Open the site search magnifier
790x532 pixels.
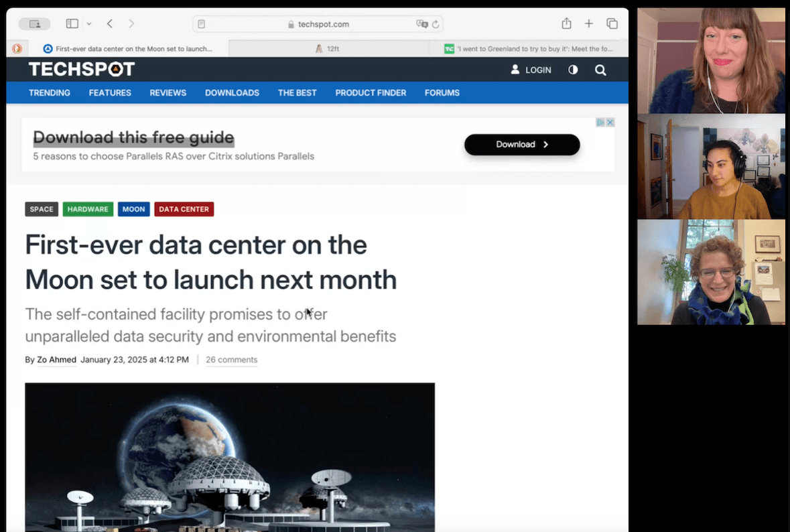tap(600, 70)
